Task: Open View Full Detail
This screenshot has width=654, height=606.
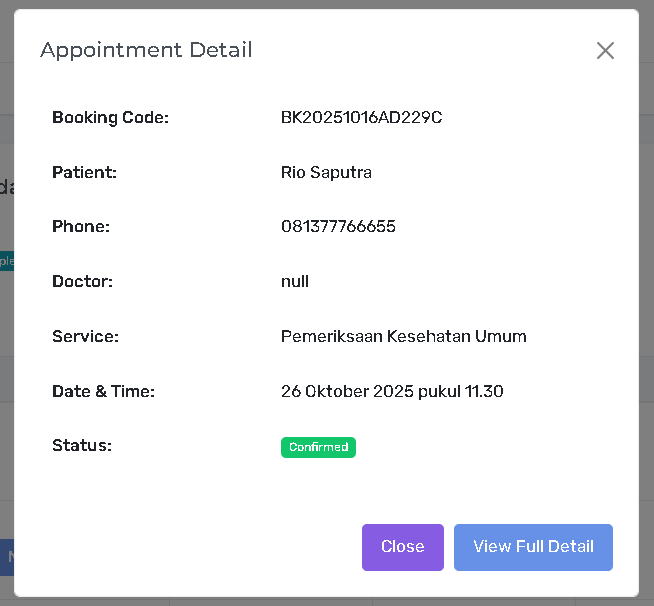Action: (x=533, y=547)
